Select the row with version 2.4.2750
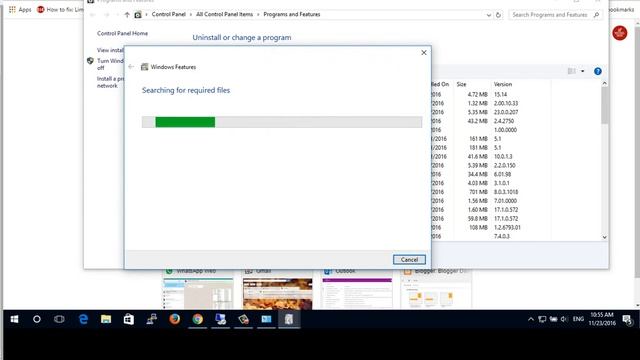The height and width of the screenshot is (360, 640). [504, 121]
